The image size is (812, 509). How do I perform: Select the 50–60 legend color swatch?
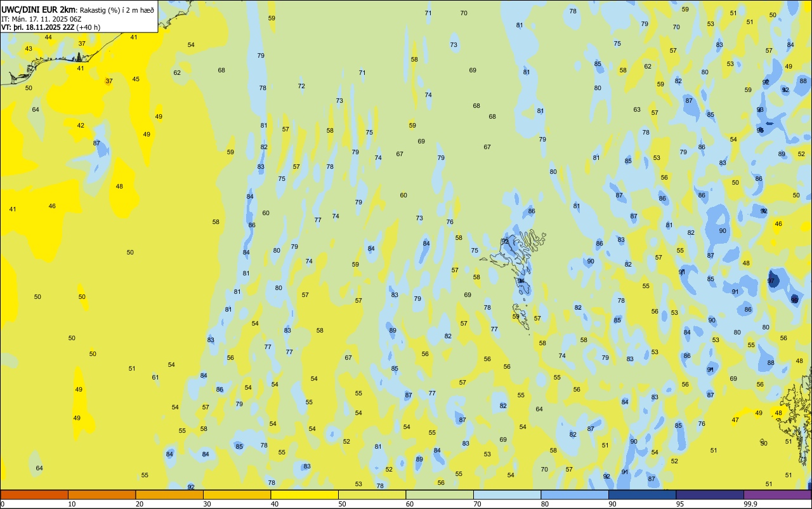[372, 494]
